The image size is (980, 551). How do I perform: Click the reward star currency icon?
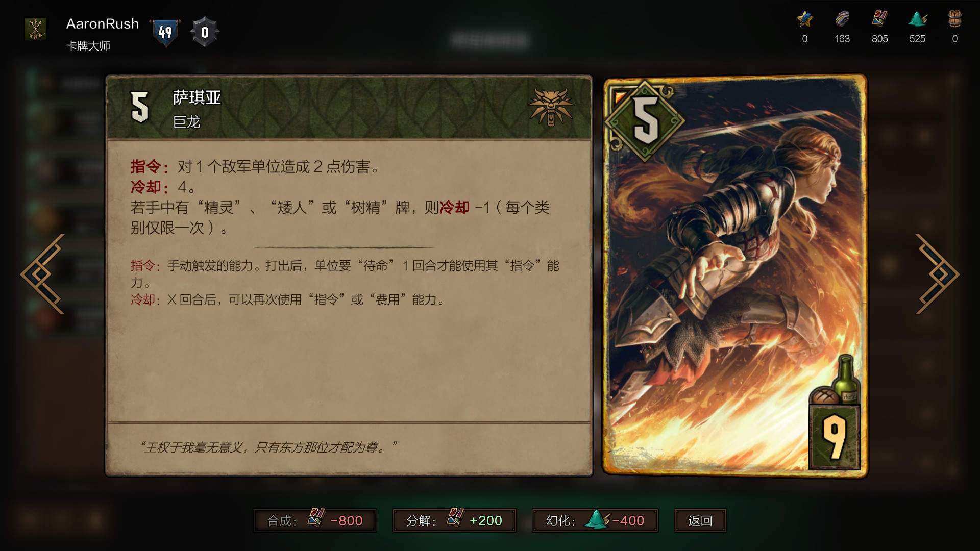coord(804,19)
